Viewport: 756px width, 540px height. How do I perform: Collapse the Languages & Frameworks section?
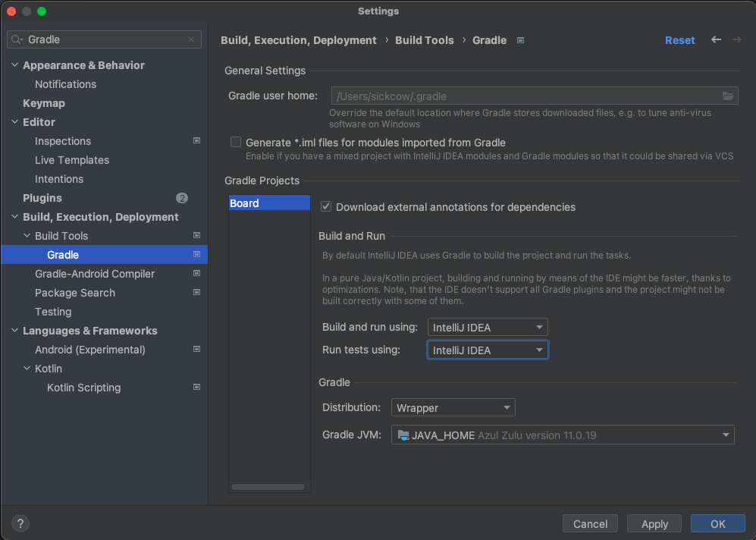click(x=14, y=330)
